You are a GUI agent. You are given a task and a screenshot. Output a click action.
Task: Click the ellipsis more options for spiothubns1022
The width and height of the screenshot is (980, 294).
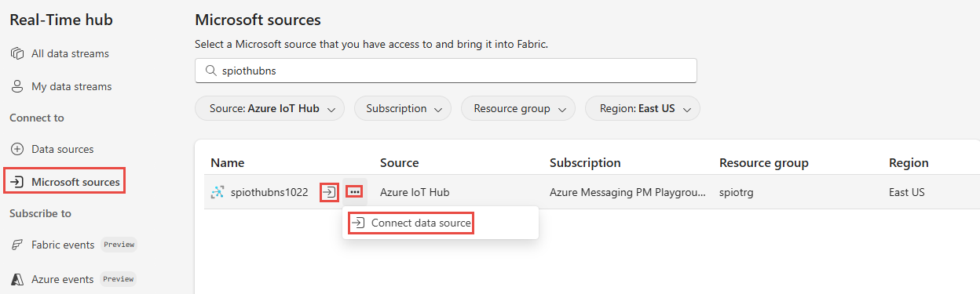[355, 191]
